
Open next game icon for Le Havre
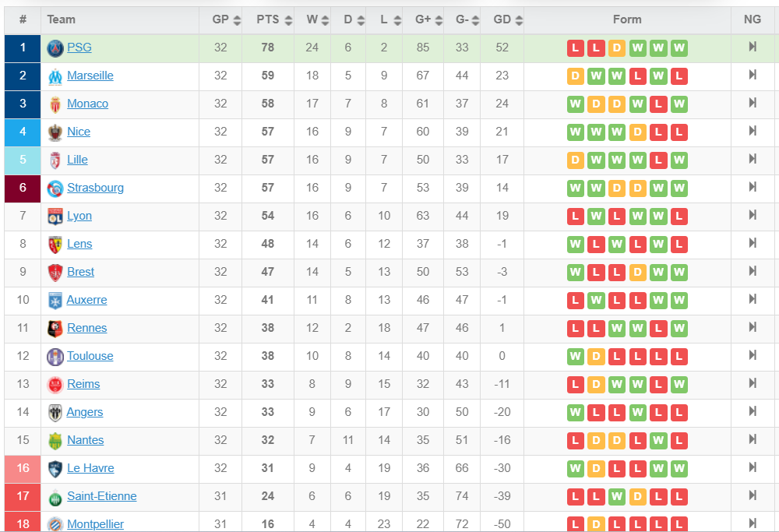tap(753, 468)
